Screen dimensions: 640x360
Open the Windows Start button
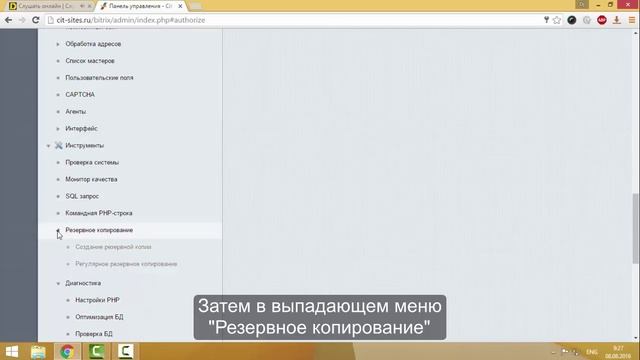tap(12, 351)
